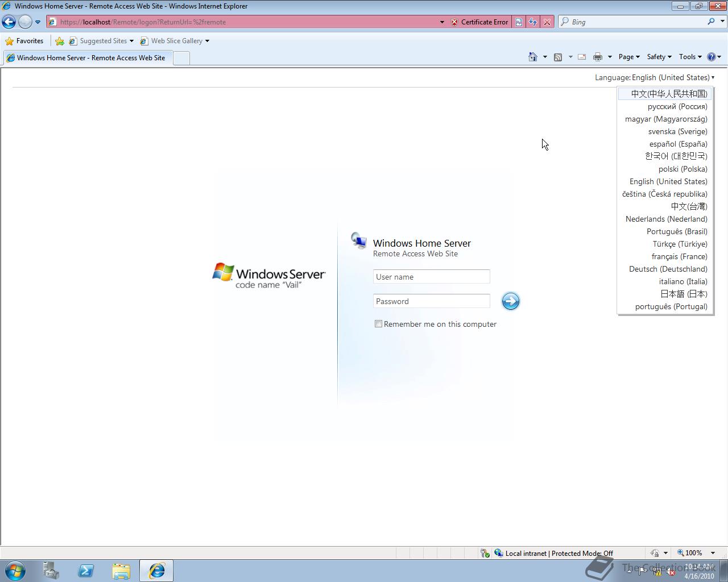Viewport: 728px width, 582px height.
Task: Select italiano (Italia) language
Action: click(665, 281)
